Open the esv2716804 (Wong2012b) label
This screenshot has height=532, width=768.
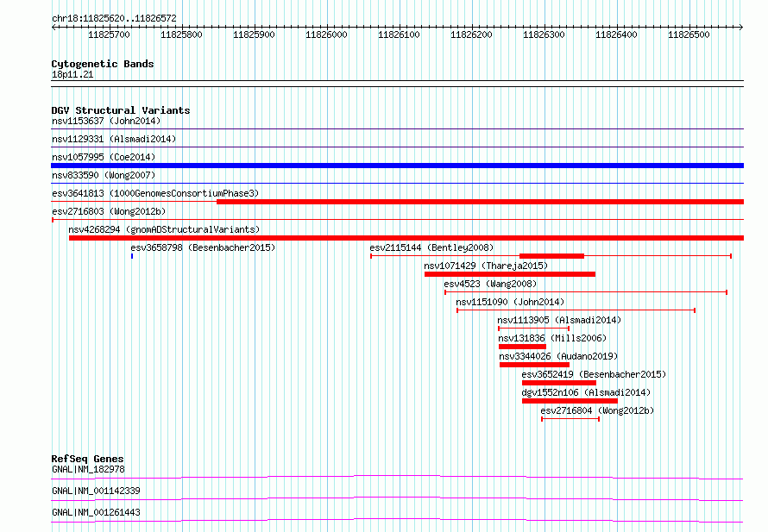pyautogui.click(x=597, y=410)
